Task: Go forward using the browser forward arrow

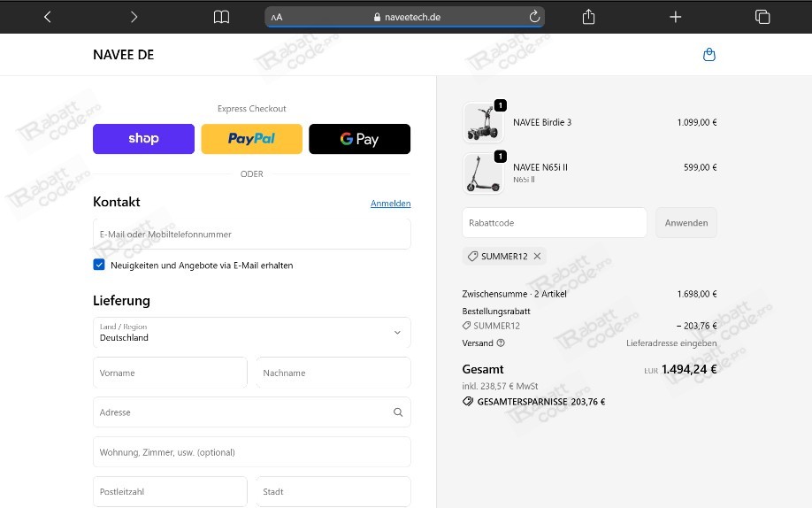Action: click(134, 17)
